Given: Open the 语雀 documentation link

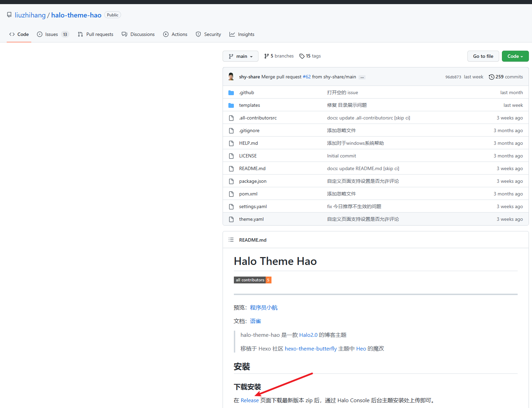Looking at the screenshot, I should coord(255,321).
